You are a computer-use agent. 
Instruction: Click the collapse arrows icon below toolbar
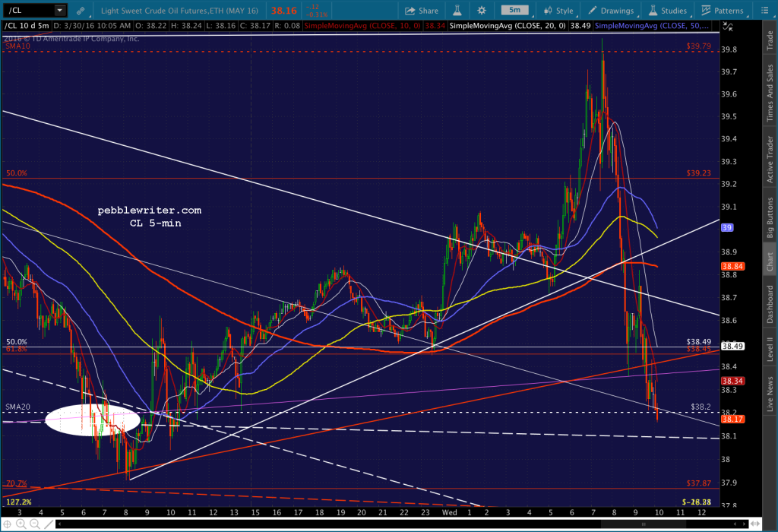(x=727, y=27)
